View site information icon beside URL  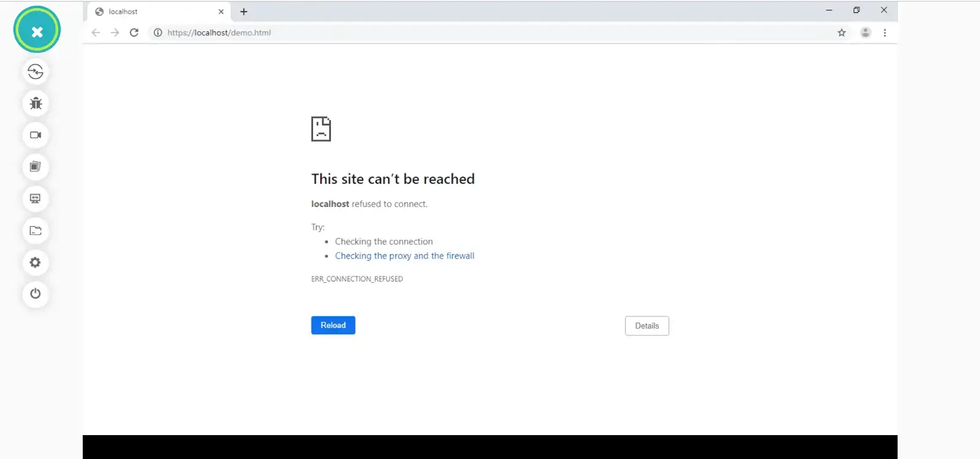point(158,33)
